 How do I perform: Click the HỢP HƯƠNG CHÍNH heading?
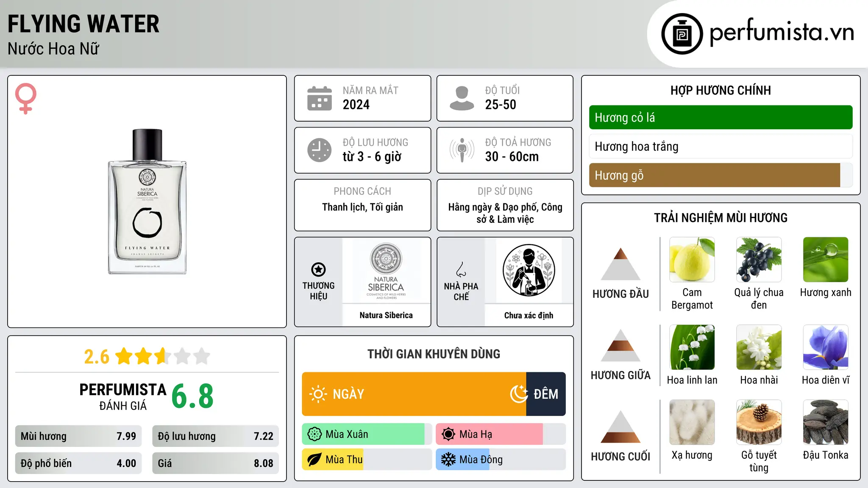click(x=721, y=90)
